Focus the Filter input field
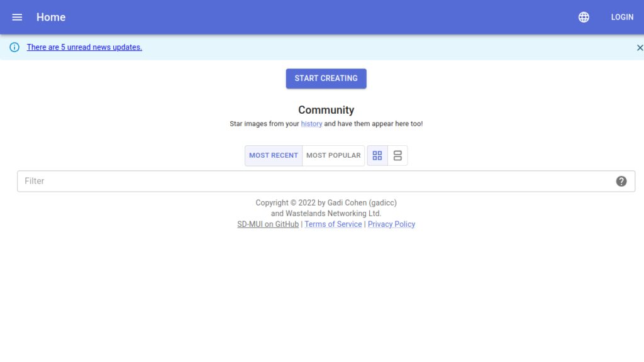 pos(326,181)
